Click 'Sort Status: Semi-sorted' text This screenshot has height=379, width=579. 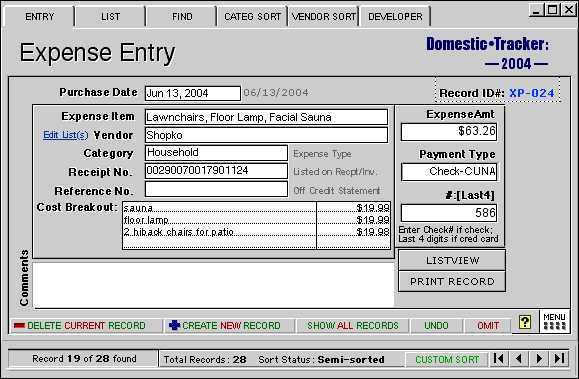click(x=321, y=359)
